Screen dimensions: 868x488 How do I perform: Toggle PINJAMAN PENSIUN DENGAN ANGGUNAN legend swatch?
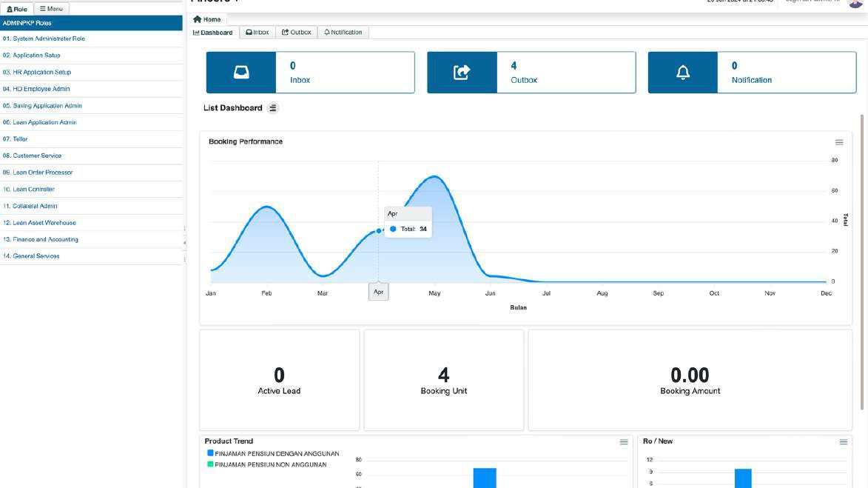point(210,453)
